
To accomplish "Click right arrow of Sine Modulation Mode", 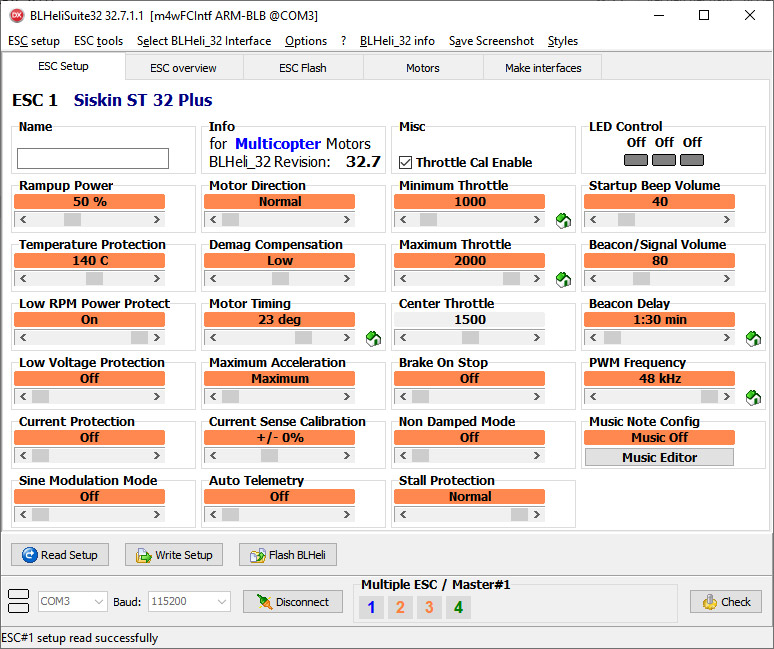I will (156, 515).
